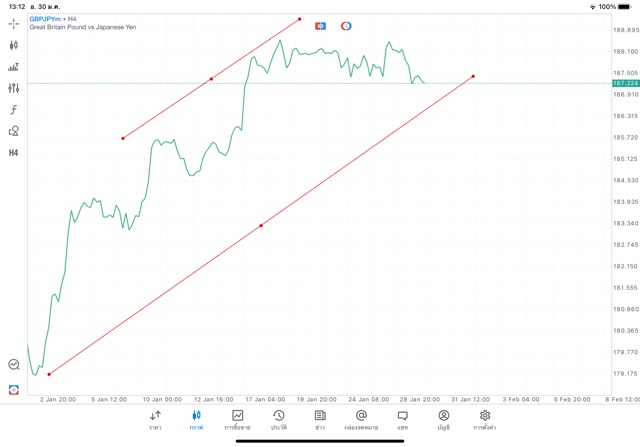Tap the battery indicator in status bar
The image size is (640, 447).
tap(625, 6)
